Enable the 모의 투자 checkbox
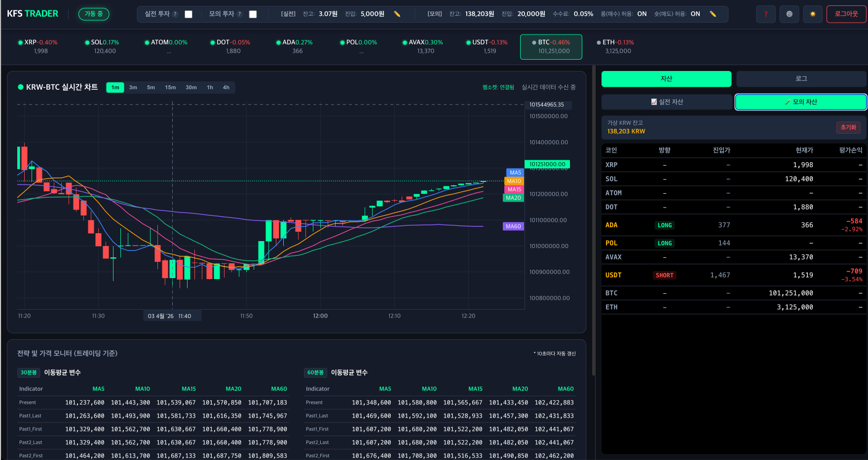This screenshot has width=868, height=460. [253, 14]
